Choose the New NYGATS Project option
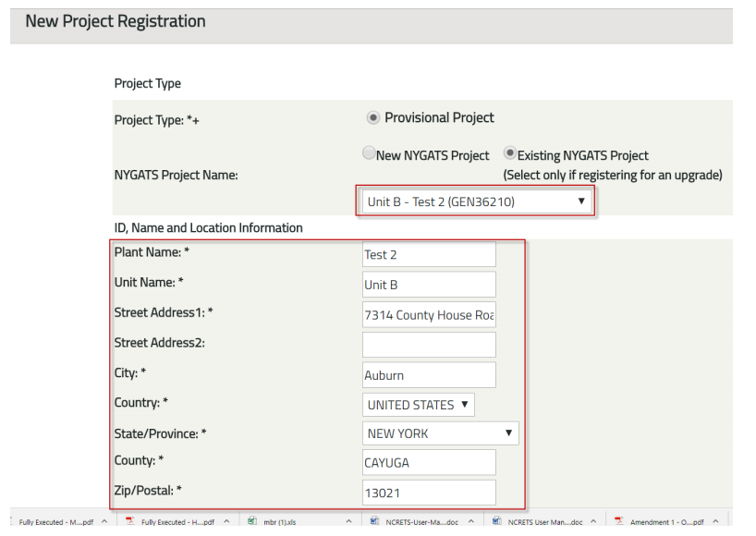Viewport: 756px width, 536px height. pos(369,154)
